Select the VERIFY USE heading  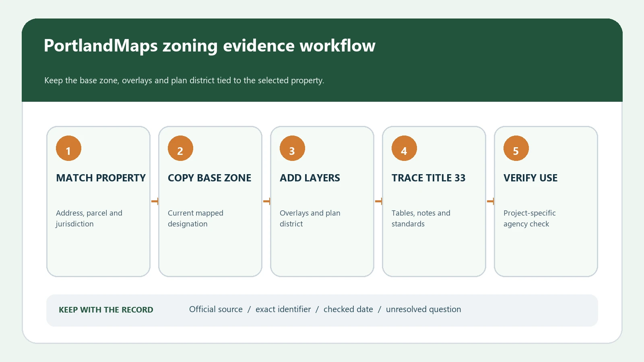coord(530,178)
